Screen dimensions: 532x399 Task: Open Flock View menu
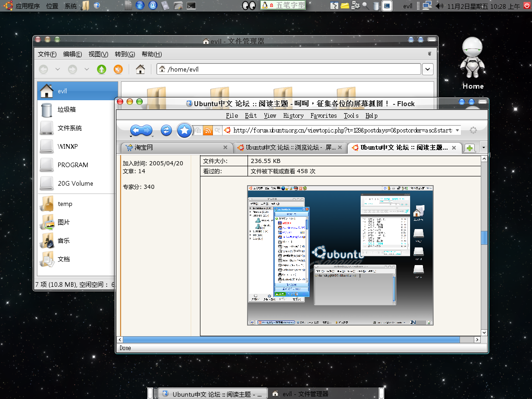point(270,116)
